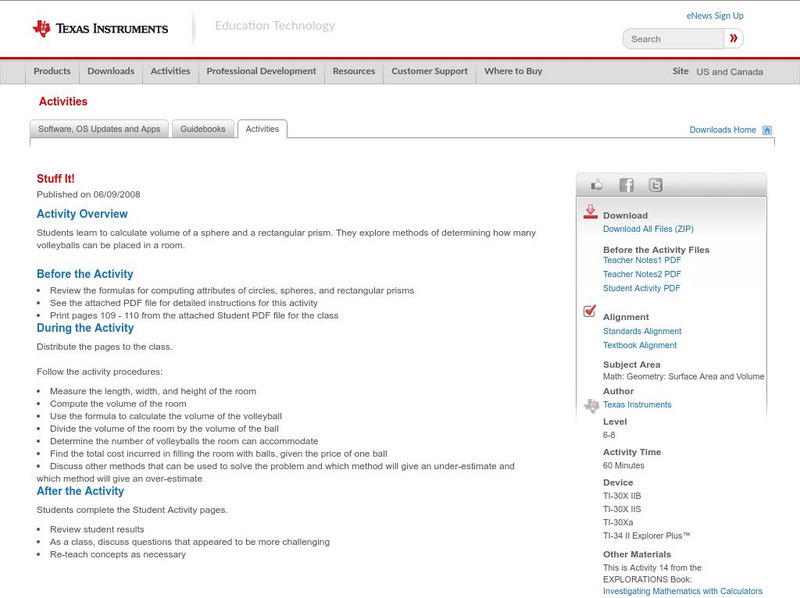Open the Downloads menu
This screenshot has width=800, height=598.
pyautogui.click(x=111, y=71)
